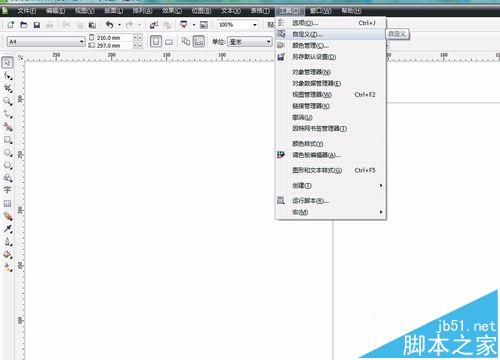Screen dimensions: 500x360
Task: Select the Interactive Fill tool
Action: [8, 267]
